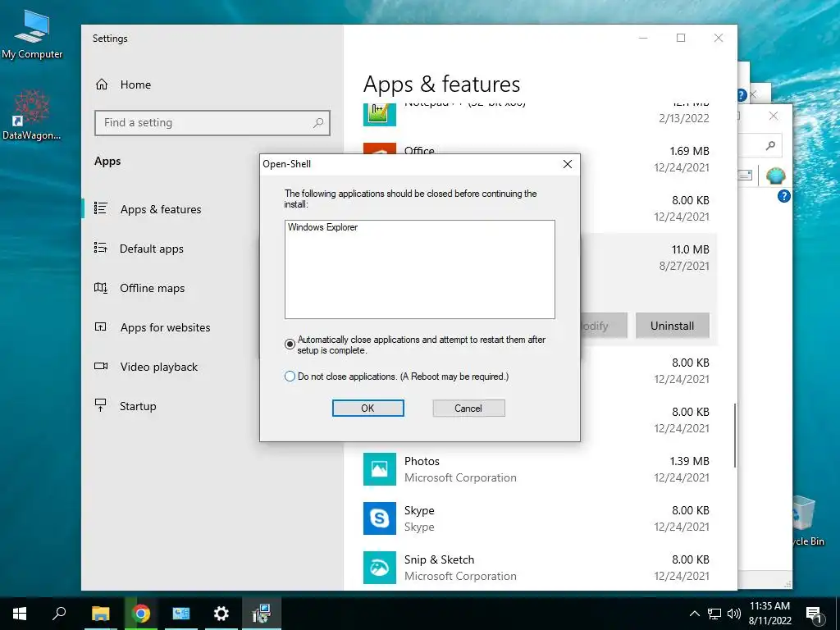This screenshot has width=840, height=630.
Task: Click the Startup icon in sidebar
Action: 100,405
